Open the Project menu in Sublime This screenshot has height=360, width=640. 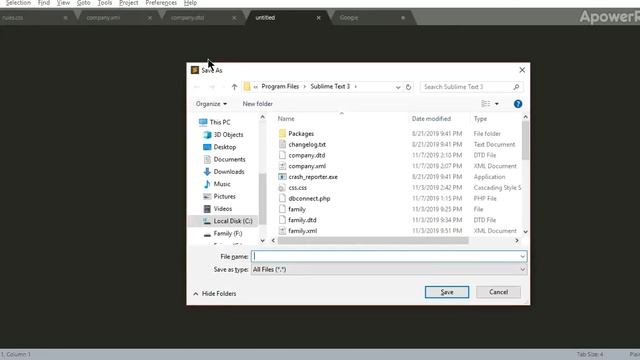point(129,3)
